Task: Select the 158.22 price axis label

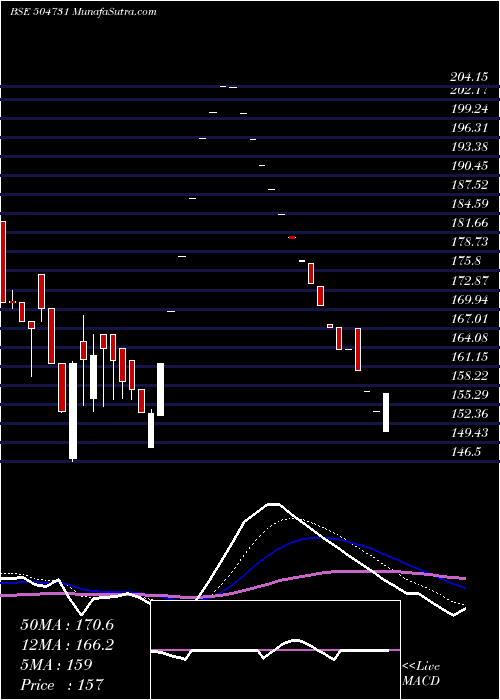Action: pyautogui.click(x=469, y=375)
